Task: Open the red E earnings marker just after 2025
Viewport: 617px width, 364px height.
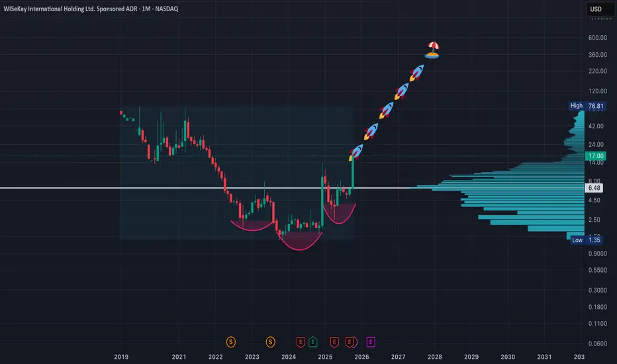Action: pyautogui.click(x=334, y=342)
